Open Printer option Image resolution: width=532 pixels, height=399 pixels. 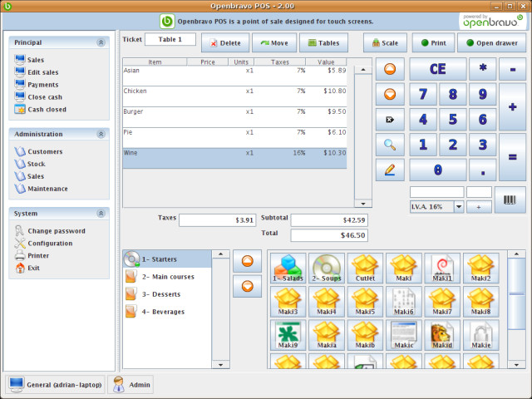coord(32,255)
